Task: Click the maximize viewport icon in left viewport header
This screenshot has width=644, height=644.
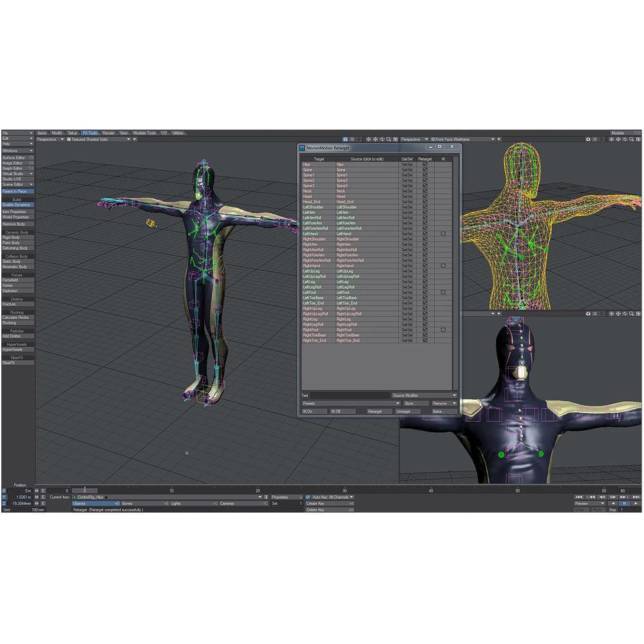Action: tap(395, 139)
